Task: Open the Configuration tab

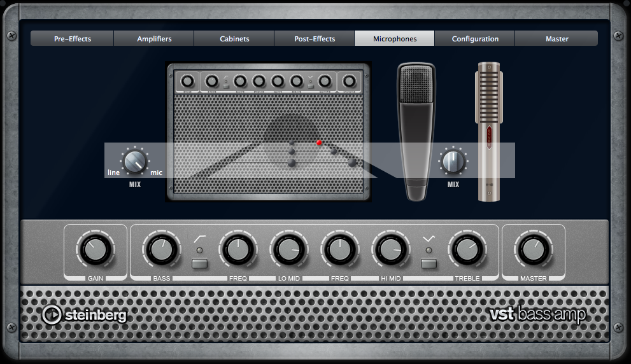Action: (475, 39)
